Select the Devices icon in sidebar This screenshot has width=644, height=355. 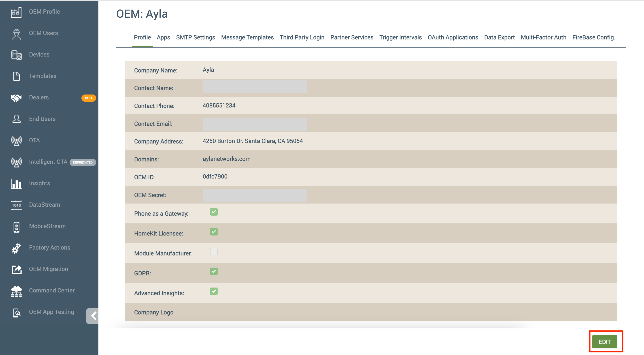(x=16, y=55)
